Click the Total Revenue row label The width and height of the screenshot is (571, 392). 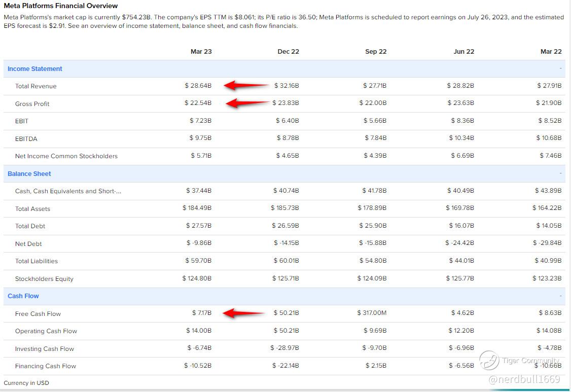coord(35,86)
